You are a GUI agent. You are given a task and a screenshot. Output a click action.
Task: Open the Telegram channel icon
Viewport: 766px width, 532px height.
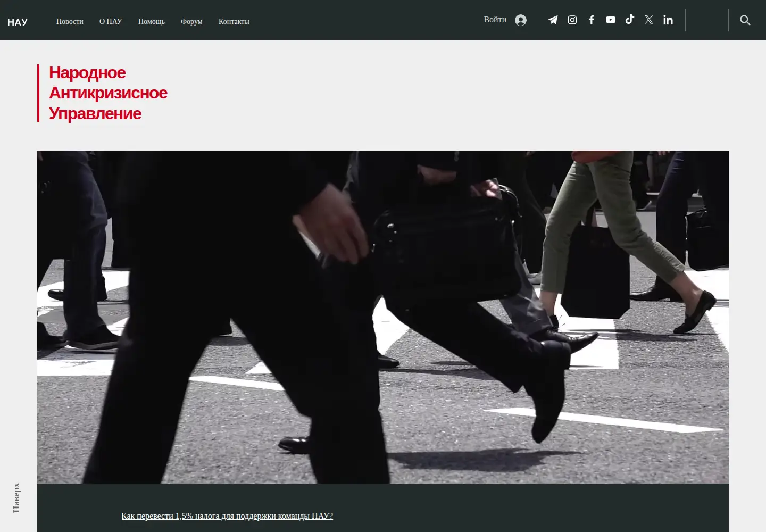(x=553, y=20)
